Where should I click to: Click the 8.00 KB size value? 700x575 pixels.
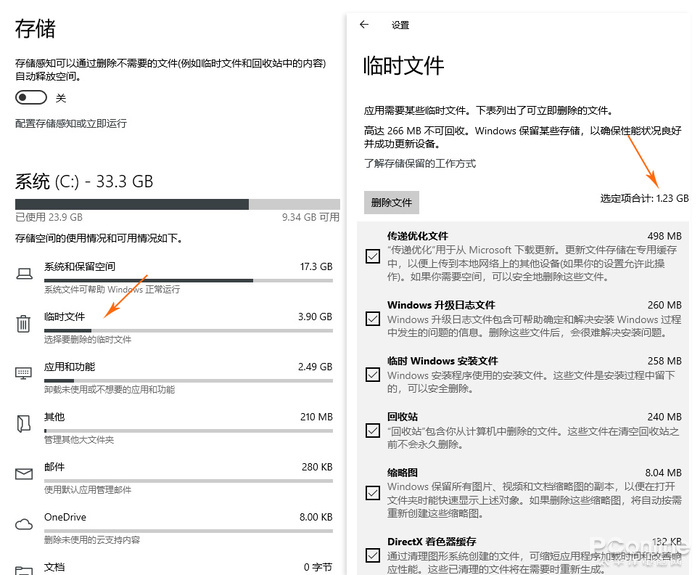click(x=316, y=517)
